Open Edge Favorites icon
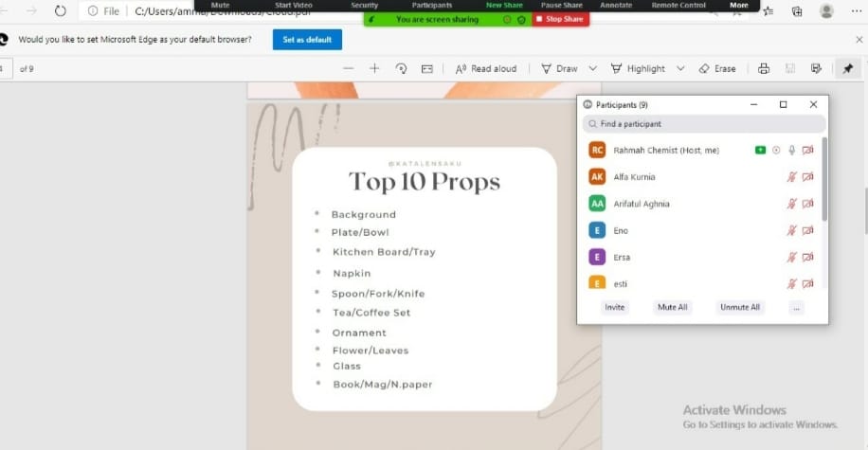This screenshot has width=868, height=450. click(x=769, y=11)
